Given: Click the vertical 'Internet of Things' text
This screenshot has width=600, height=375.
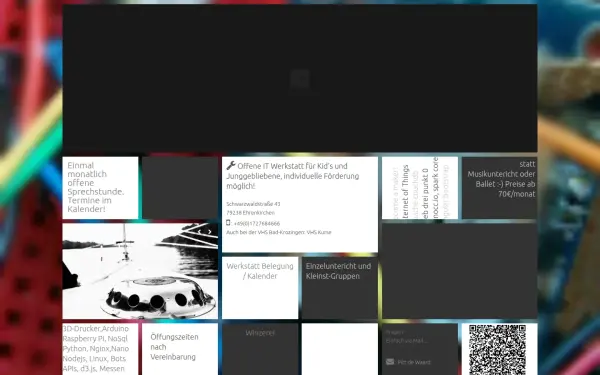Looking at the screenshot, I should [x=406, y=191].
